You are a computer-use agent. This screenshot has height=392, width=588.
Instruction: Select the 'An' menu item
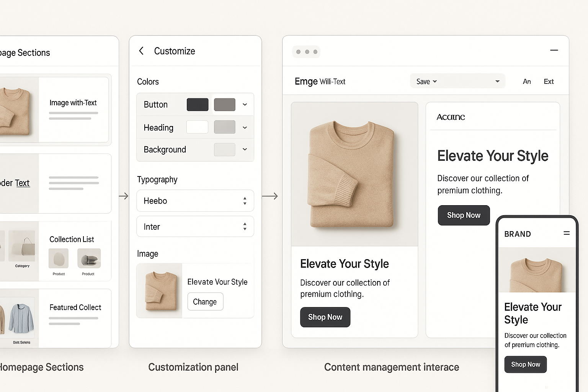tap(527, 81)
